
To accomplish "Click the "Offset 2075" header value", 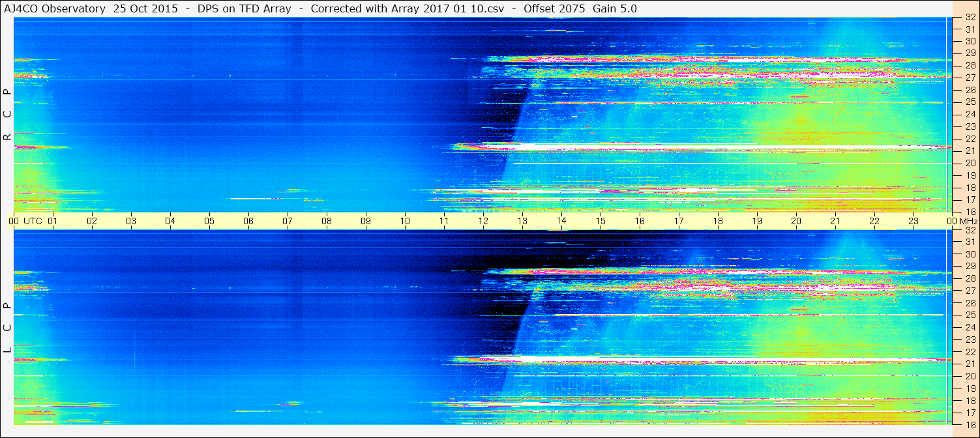I will 554,8.
